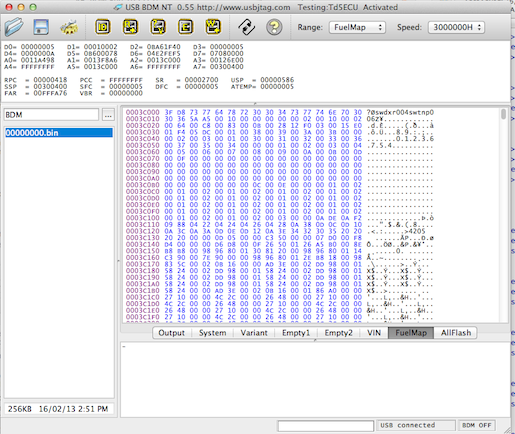Click the D0= 00000005 register value
The width and height of the screenshot is (515, 434).
29,47
